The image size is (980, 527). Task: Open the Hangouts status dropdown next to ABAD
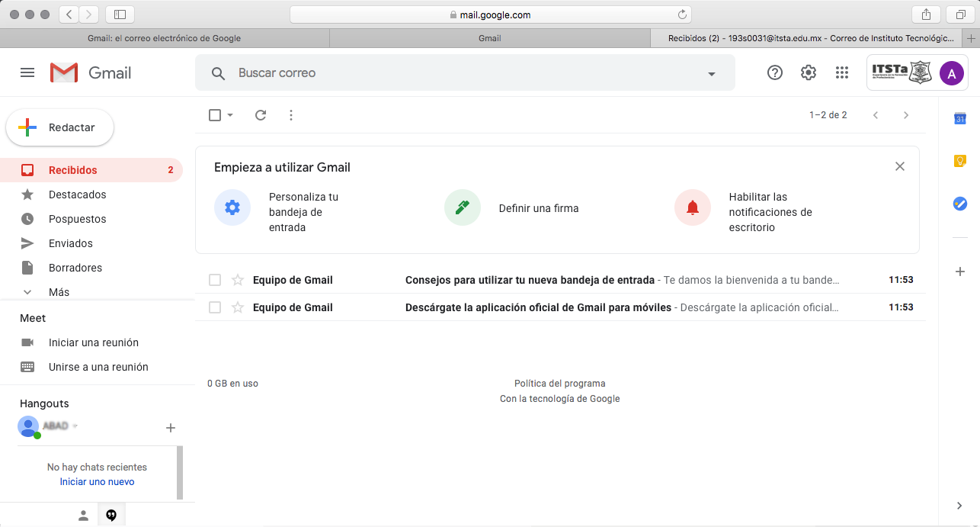point(75,426)
